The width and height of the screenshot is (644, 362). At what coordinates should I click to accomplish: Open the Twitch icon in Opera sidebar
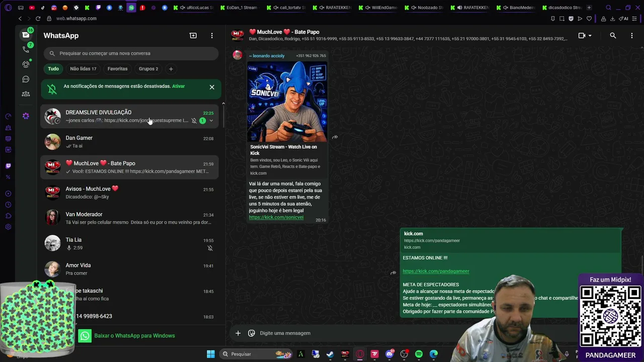(8, 166)
